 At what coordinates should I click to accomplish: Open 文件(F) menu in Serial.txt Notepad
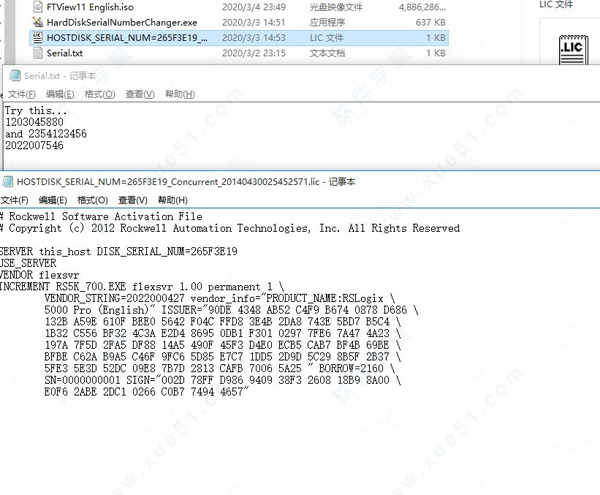21,94
